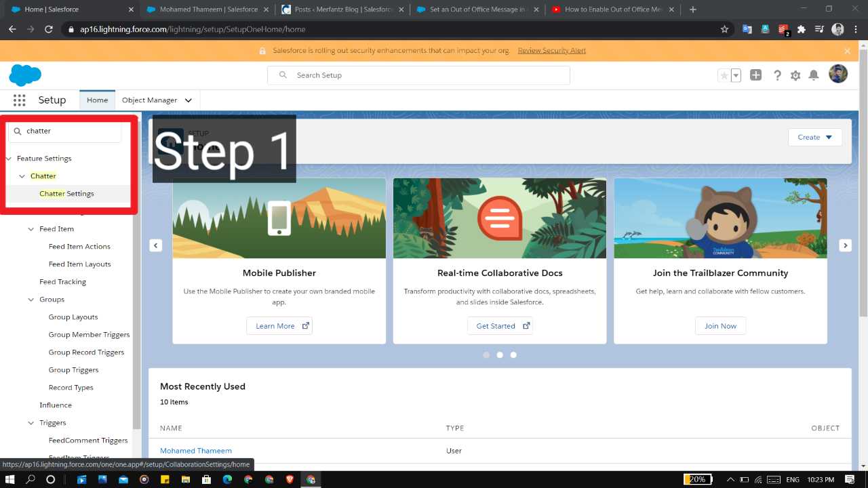The image size is (868, 488).
Task: Open Feed Item Actions
Action: pyautogui.click(x=79, y=247)
